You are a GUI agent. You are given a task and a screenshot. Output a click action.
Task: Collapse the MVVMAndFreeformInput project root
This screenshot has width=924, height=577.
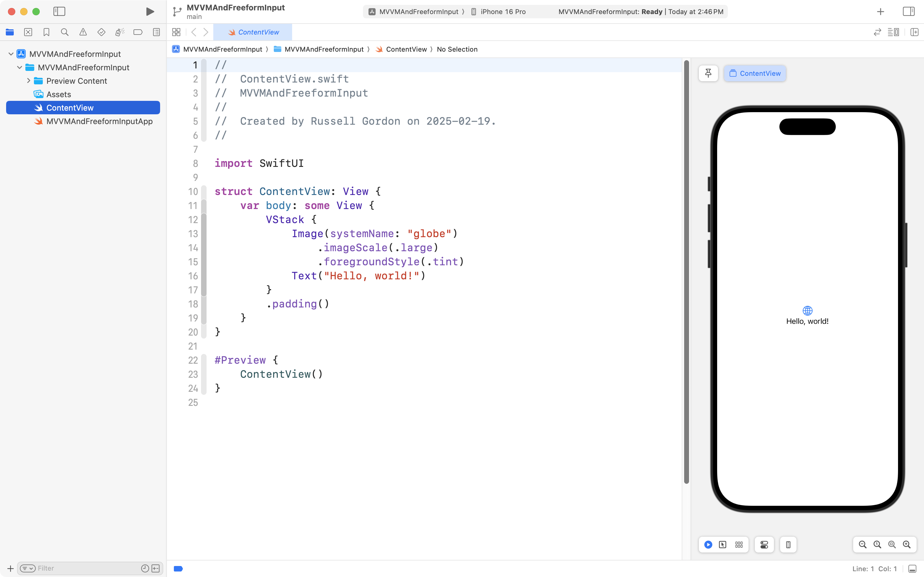[11, 54]
